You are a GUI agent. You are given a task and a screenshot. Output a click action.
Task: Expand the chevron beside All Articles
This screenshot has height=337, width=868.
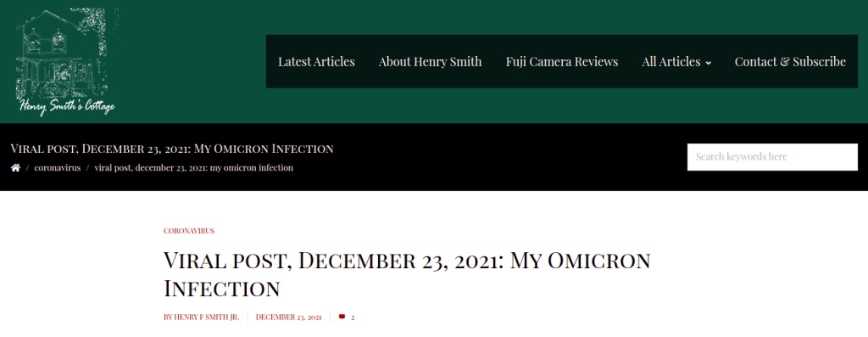(708, 63)
